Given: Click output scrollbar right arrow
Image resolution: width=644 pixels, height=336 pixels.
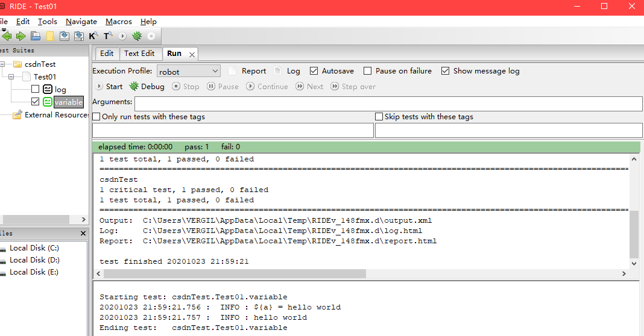Looking at the screenshot, I should pyautogui.click(x=624, y=273).
